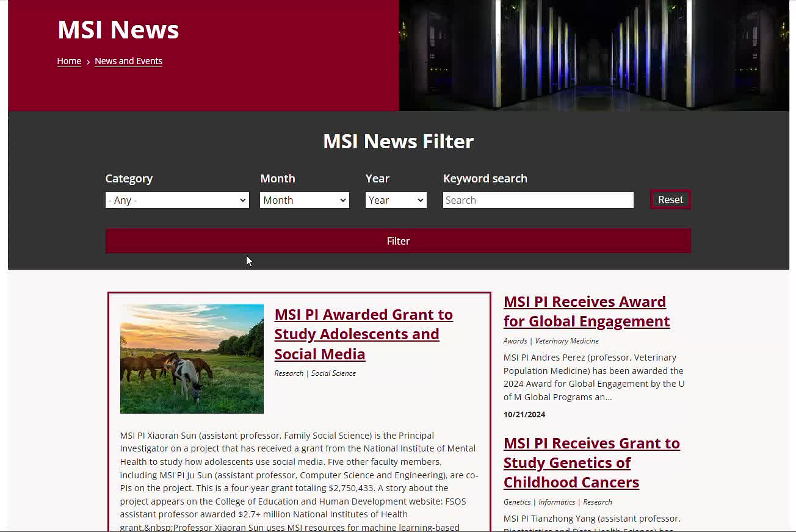Click the Informatics category tag
The image size is (796, 532).
point(557,502)
